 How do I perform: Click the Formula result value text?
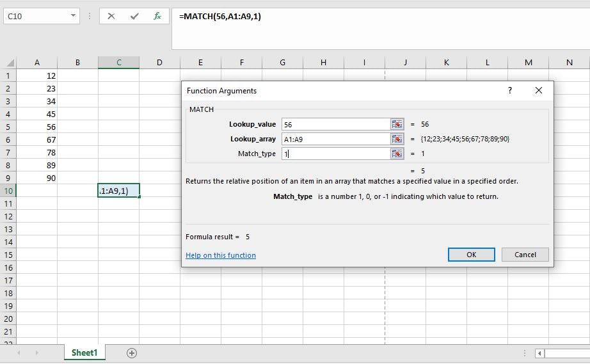[248, 237]
